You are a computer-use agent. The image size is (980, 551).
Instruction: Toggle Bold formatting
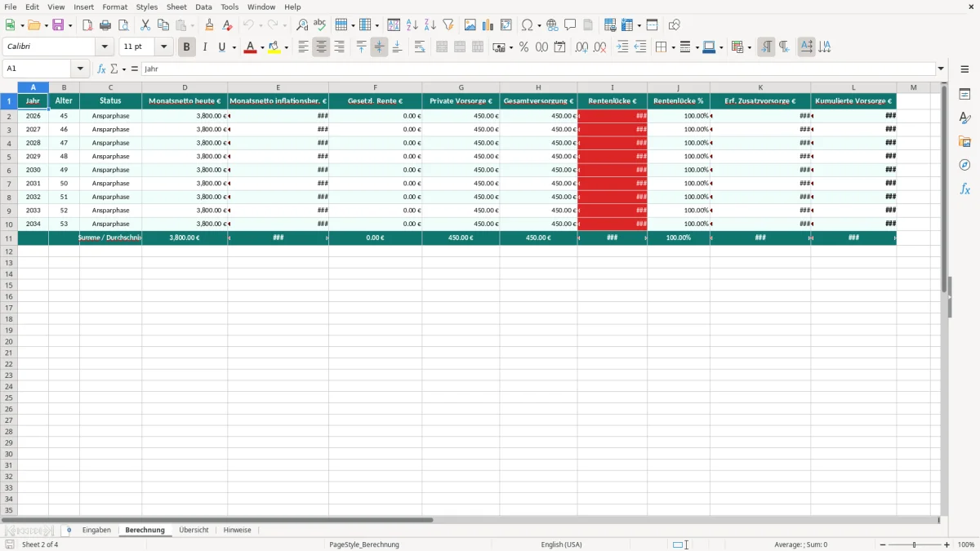186,47
